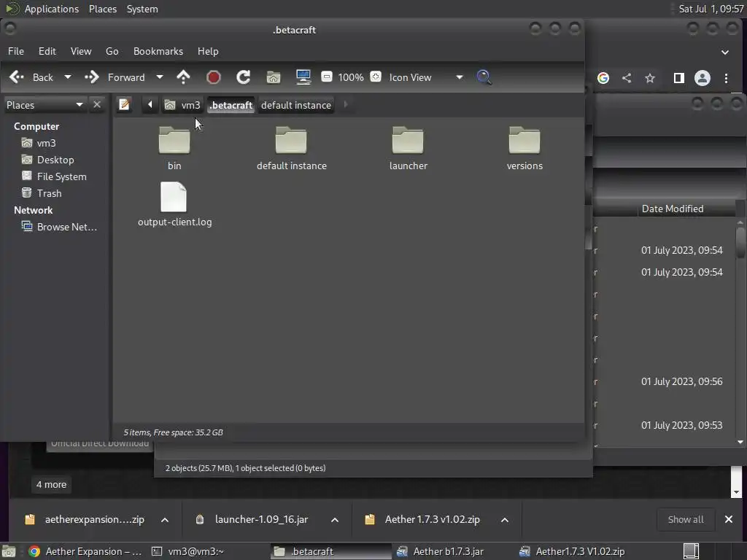The height and width of the screenshot is (560, 747).
Task: Close the downloads bar
Action: pos(729,519)
